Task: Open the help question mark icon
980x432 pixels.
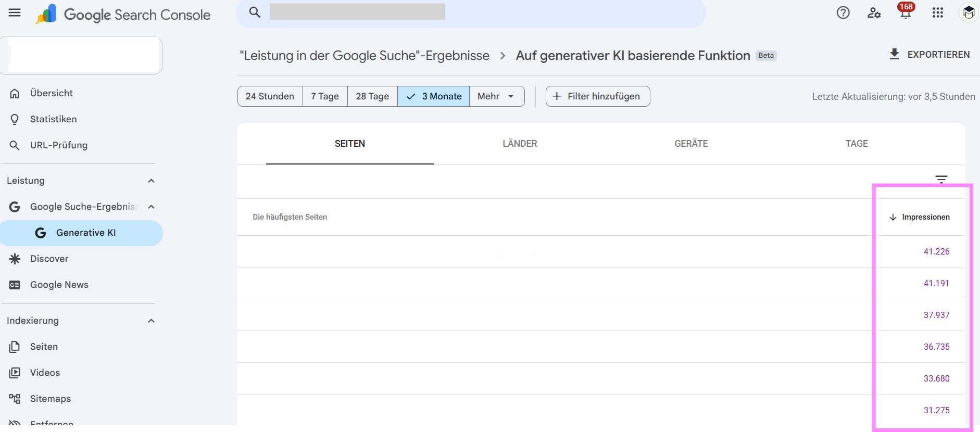Action: (x=843, y=13)
